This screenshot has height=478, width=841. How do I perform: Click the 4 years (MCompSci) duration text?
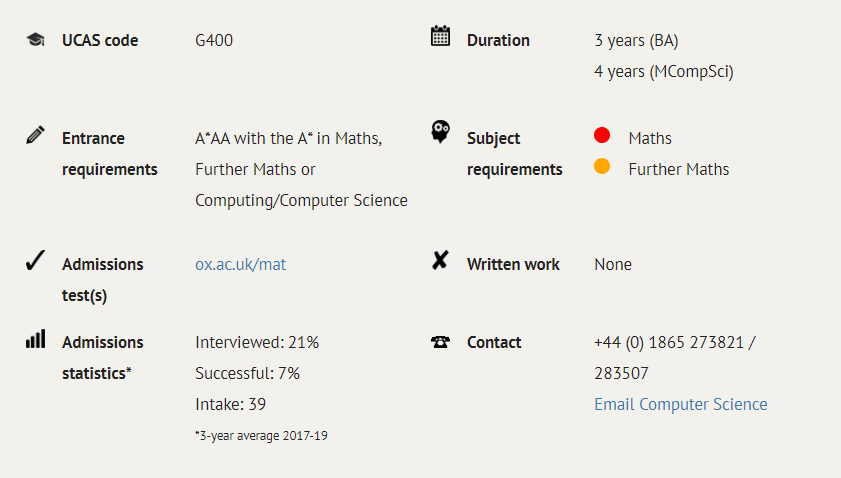click(x=663, y=71)
